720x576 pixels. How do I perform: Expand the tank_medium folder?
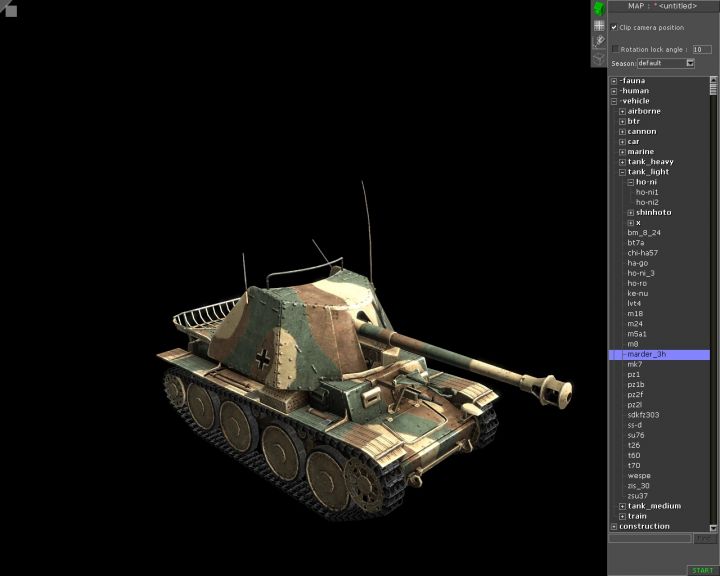coord(622,506)
